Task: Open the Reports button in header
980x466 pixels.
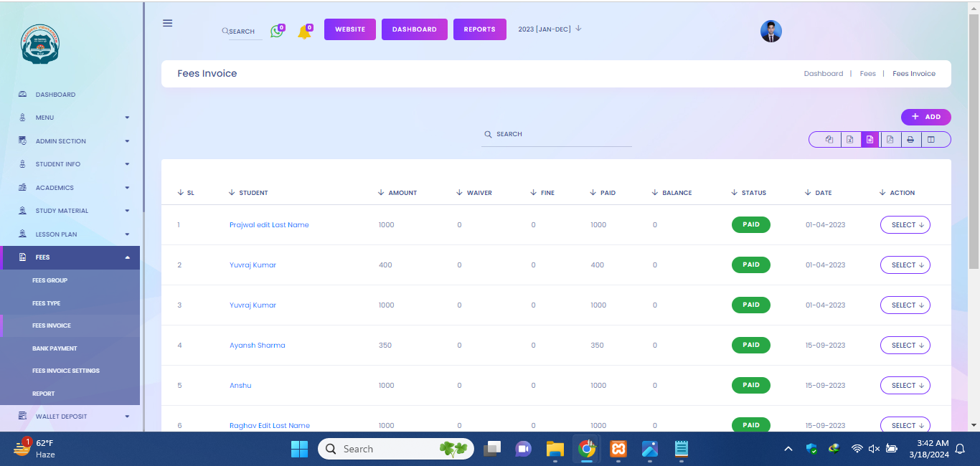Action: point(479,29)
